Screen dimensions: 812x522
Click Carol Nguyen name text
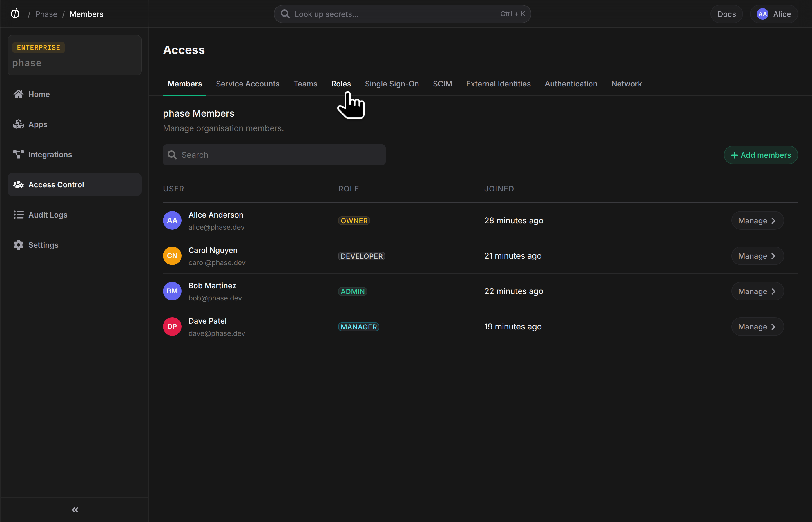tap(213, 250)
